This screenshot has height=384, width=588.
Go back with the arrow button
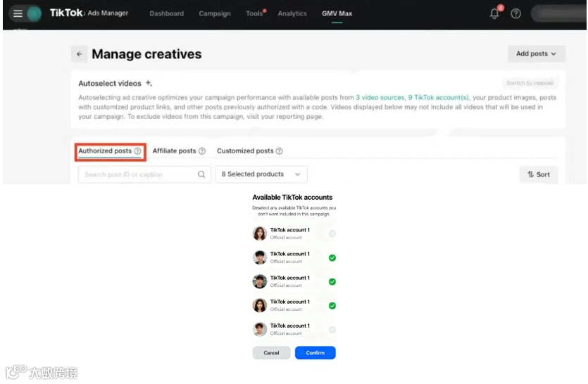[x=79, y=54]
